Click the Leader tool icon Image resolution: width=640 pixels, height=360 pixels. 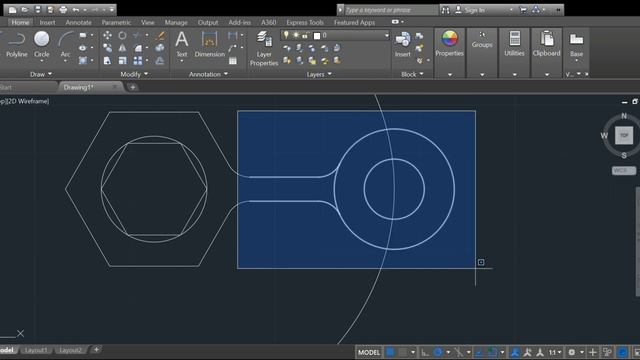[233, 48]
